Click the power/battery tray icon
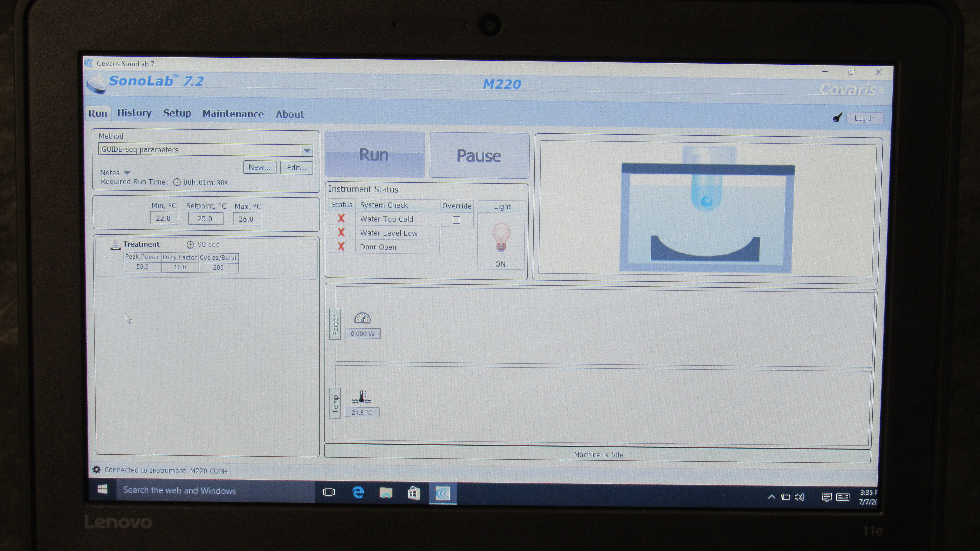This screenshot has height=551, width=980. (x=785, y=497)
